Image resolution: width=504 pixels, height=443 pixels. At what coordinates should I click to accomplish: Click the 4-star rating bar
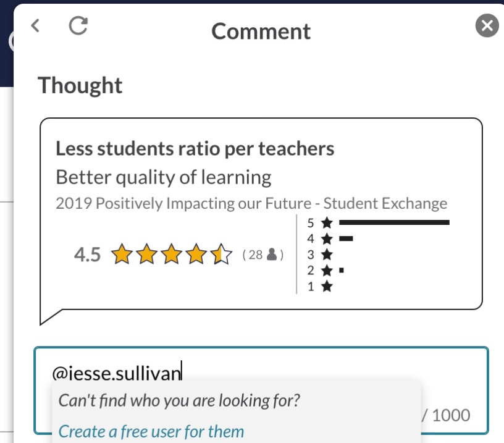(346, 238)
